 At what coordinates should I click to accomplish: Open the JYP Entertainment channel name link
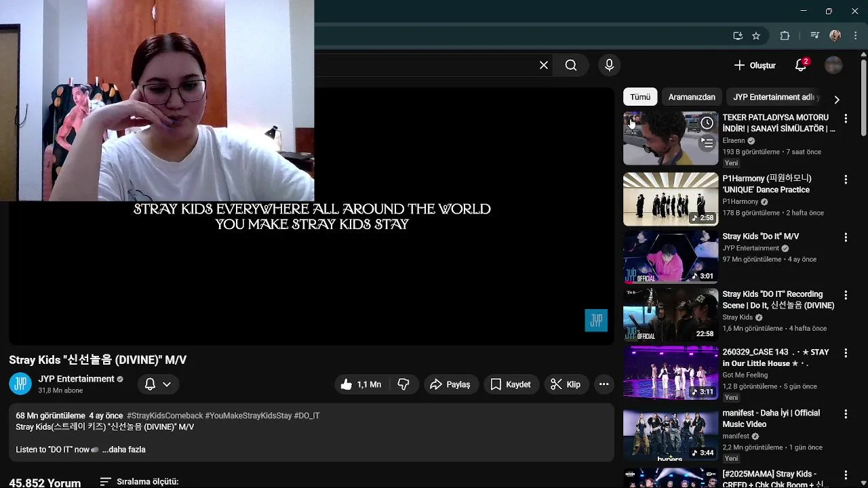pos(76,379)
